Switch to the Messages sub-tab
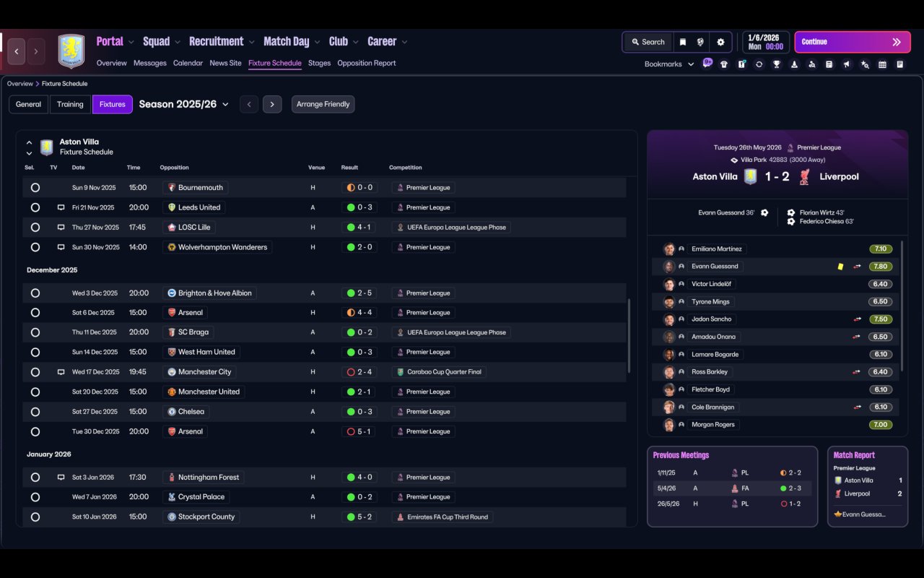The image size is (924, 578). coord(150,63)
